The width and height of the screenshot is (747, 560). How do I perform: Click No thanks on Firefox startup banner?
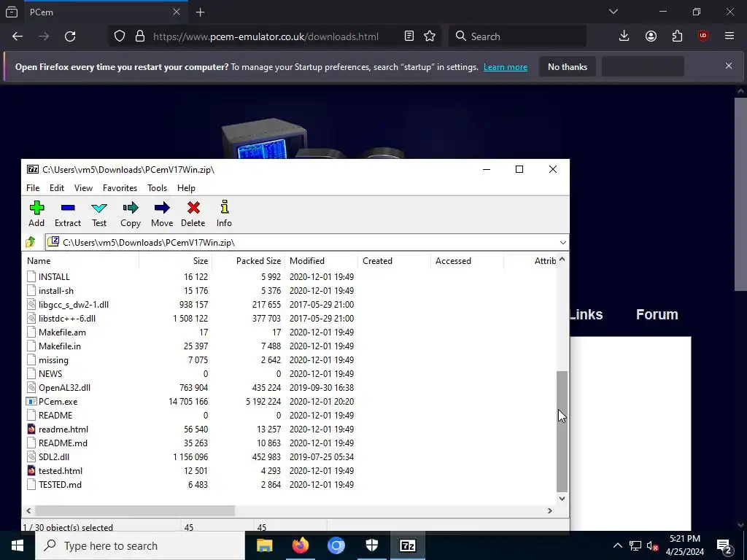pyautogui.click(x=568, y=67)
